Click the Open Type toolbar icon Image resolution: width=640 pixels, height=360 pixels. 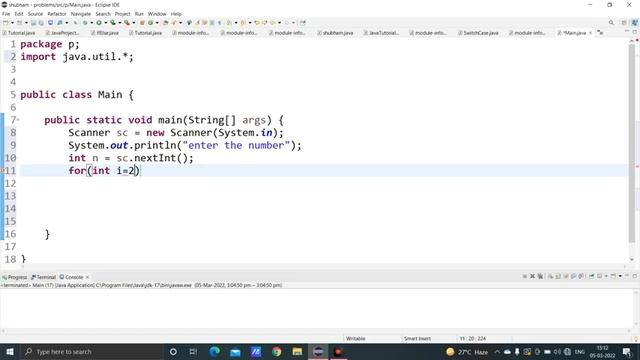coord(165,23)
